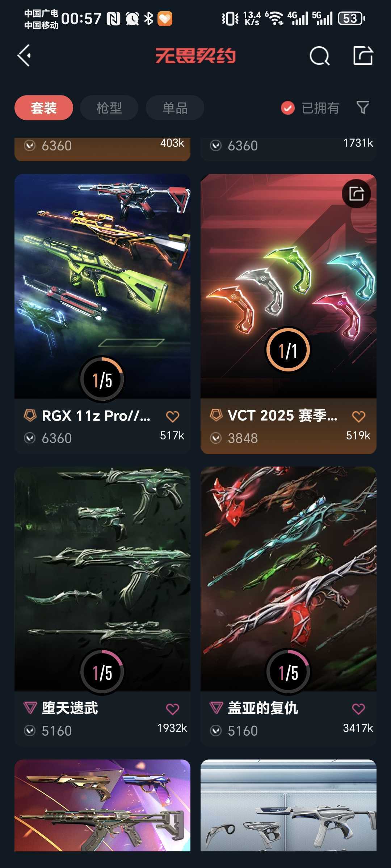Tap heart icon for 盖亚的复仇
Image resolution: width=391 pixels, height=868 pixels.
(x=358, y=709)
